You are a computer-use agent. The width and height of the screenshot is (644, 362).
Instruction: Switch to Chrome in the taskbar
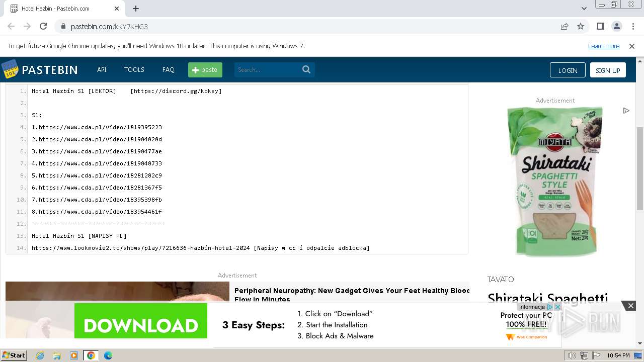pos(91,355)
